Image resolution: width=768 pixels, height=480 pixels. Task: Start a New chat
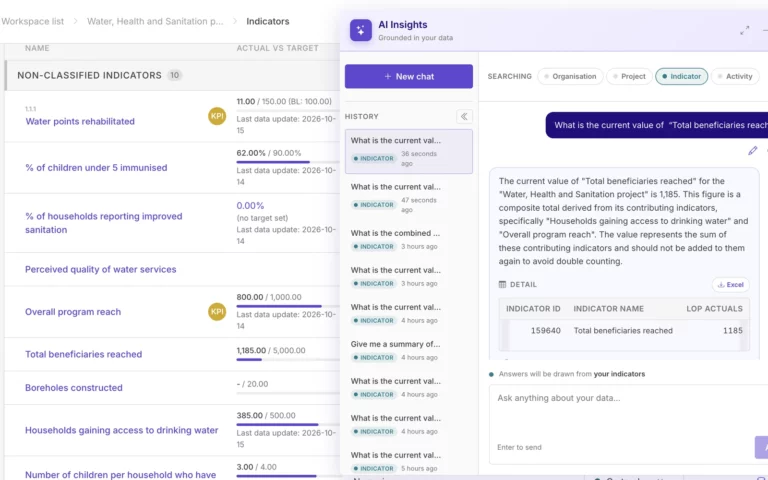coord(408,76)
